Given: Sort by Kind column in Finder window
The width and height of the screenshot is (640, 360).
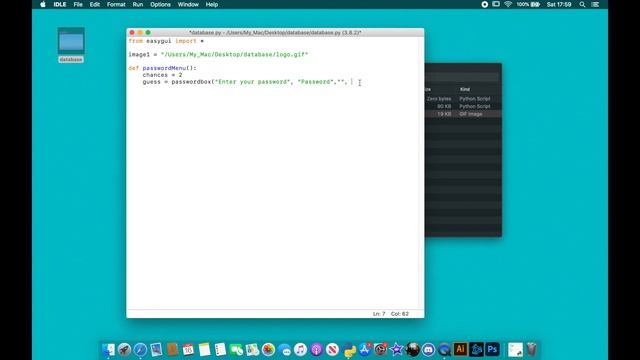Looking at the screenshot, I should [465, 89].
